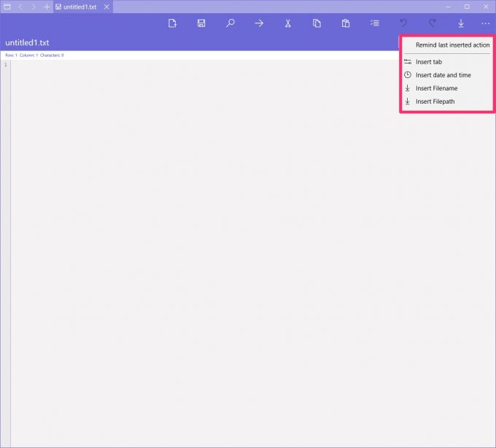The width and height of the screenshot is (496, 448).
Task: Go forward with right chevron in title bar
Action: [x=34, y=7]
